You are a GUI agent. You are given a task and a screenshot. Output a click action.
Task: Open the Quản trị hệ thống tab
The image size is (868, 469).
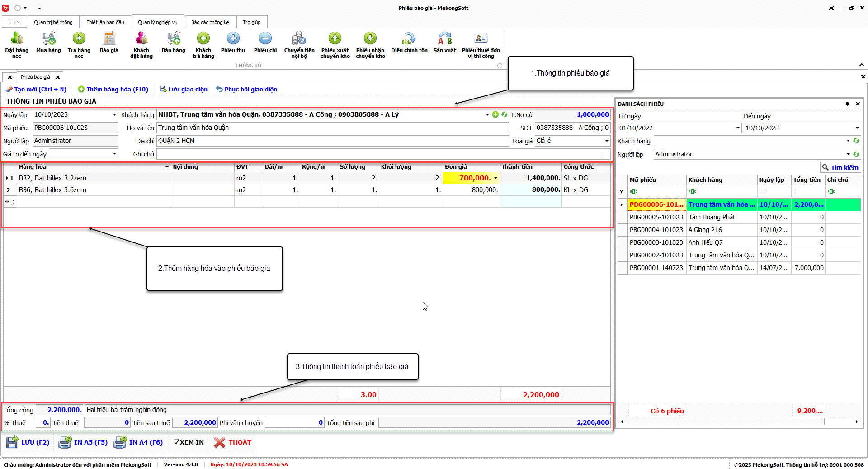point(53,22)
